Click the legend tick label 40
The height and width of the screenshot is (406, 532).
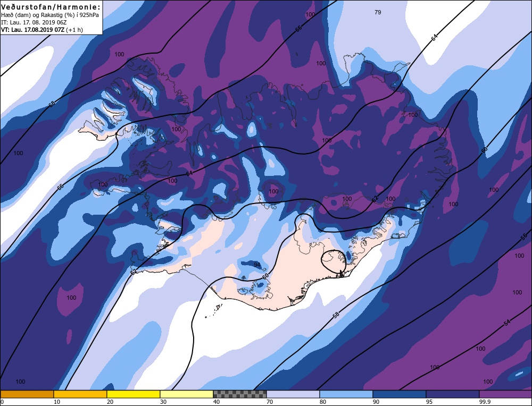[217, 402]
